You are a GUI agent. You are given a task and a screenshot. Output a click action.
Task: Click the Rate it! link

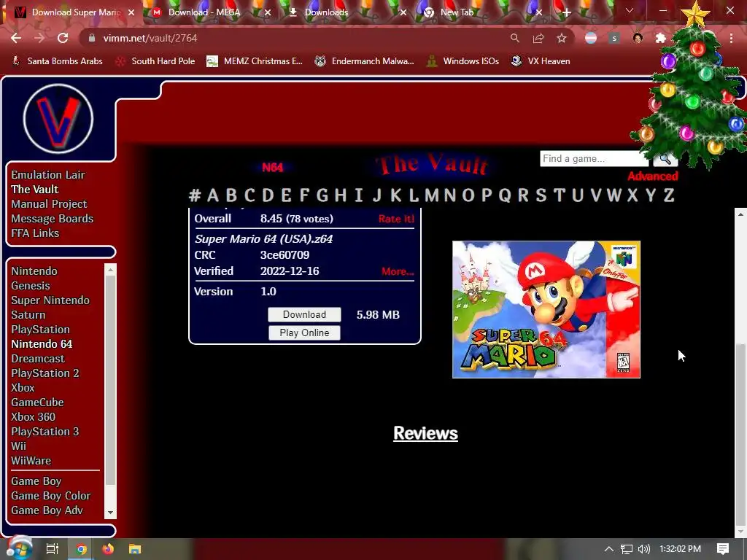[396, 219]
